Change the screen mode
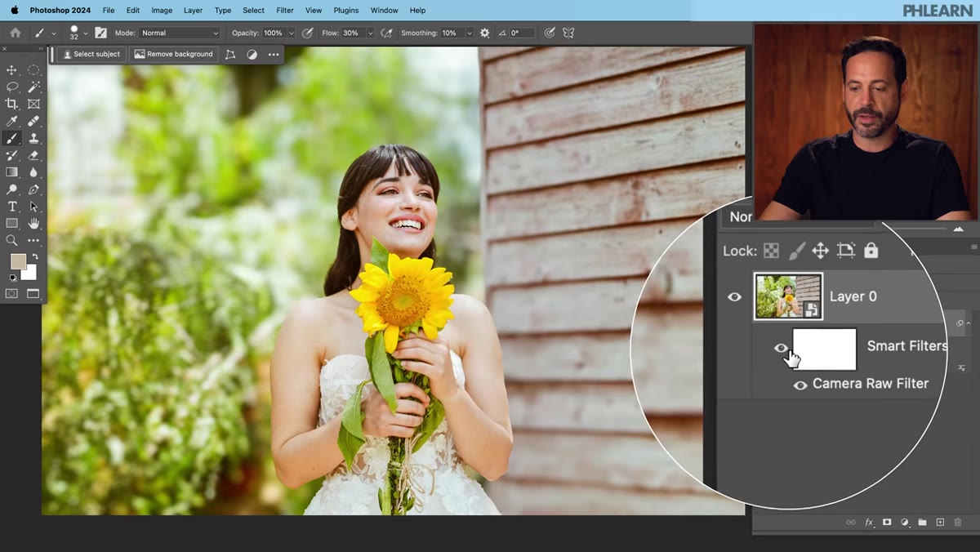This screenshot has height=552, width=980. (33, 294)
